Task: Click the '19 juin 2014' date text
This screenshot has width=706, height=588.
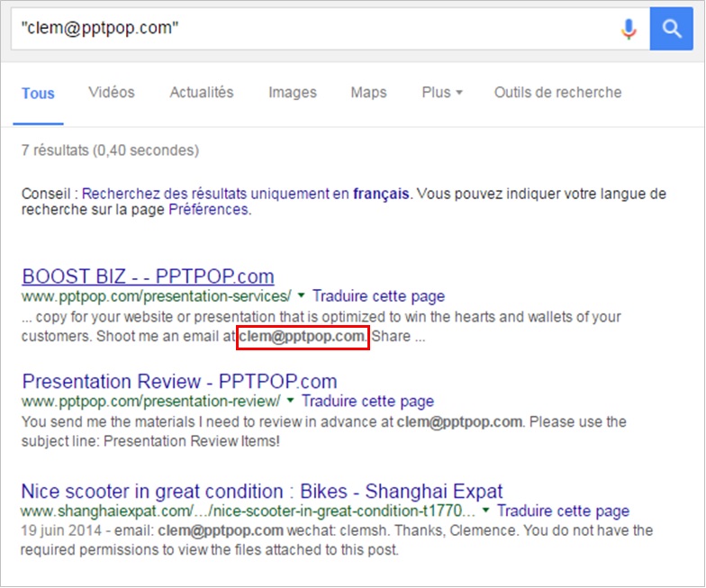Action: pos(61,530)
